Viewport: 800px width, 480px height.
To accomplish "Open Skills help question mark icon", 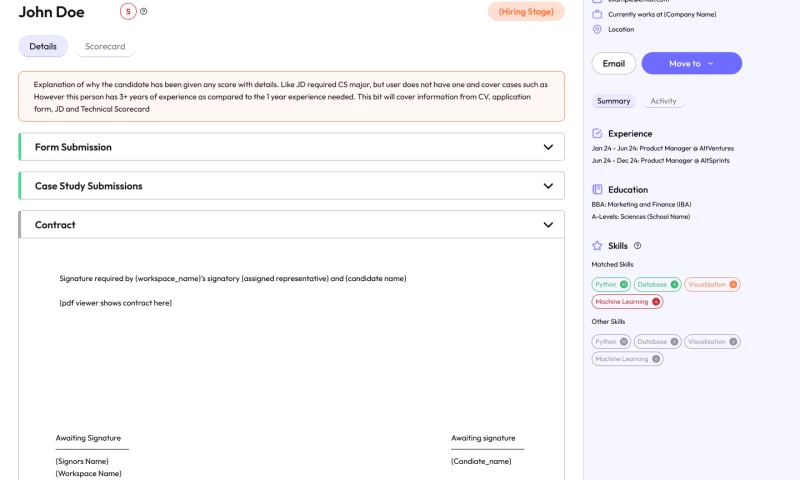I will click(x=637, y=245).
